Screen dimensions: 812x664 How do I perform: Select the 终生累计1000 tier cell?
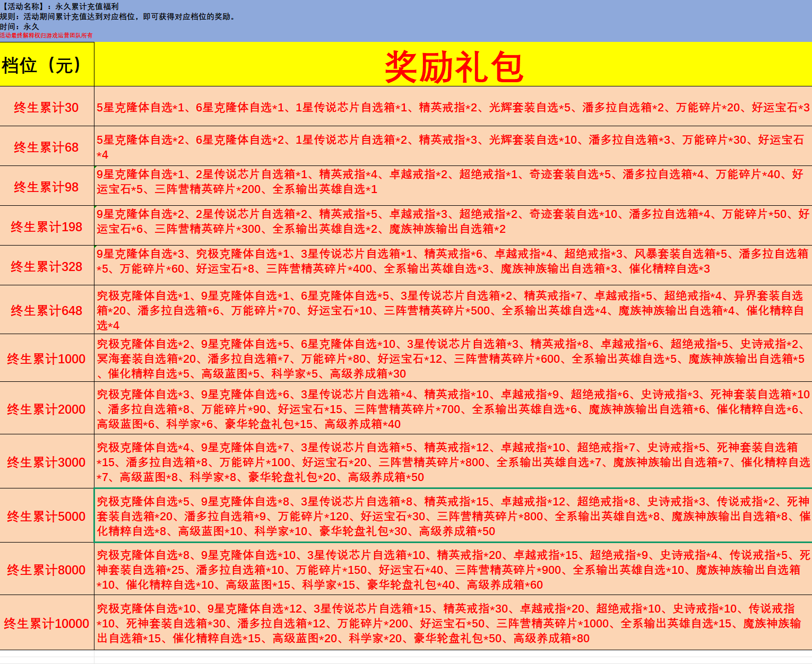tap(47, 359)
